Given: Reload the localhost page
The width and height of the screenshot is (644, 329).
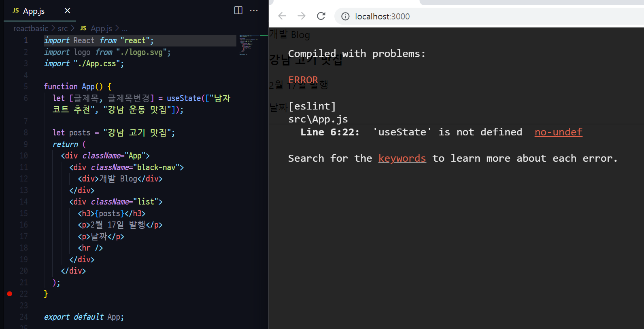Looking at the screenshot, I should [x=321, y=16].
